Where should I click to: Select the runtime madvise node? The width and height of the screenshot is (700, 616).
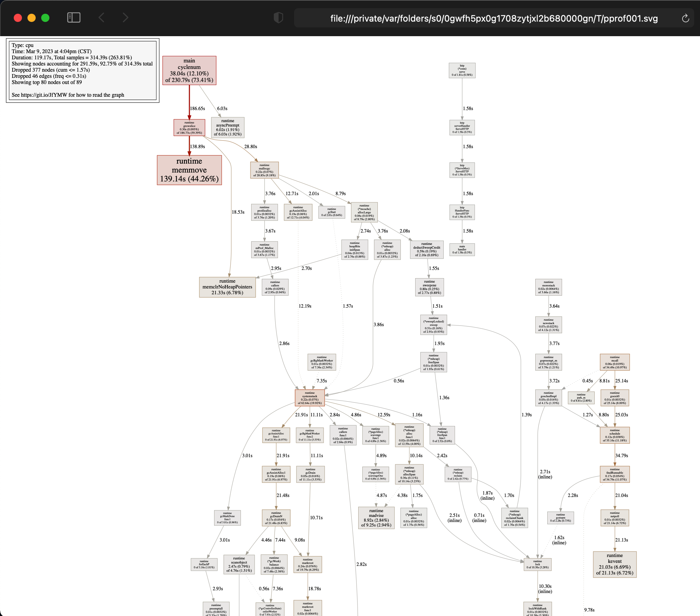point(376,518)
